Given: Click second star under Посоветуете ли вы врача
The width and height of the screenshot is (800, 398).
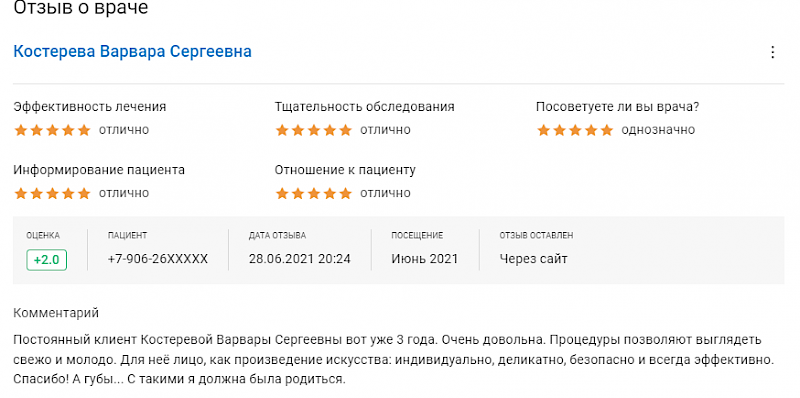Looking at the screenshot, I should pyautogui.click(x=559, y=131).
